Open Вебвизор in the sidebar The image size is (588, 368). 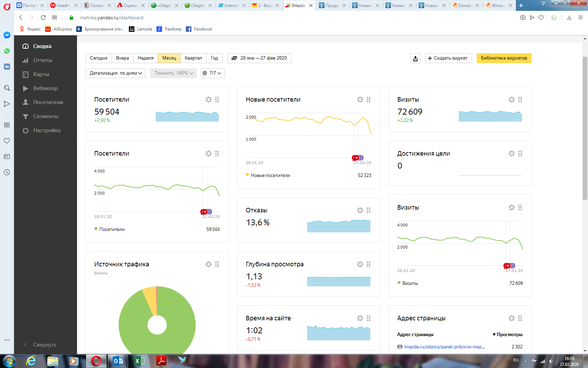coord(45,88)
